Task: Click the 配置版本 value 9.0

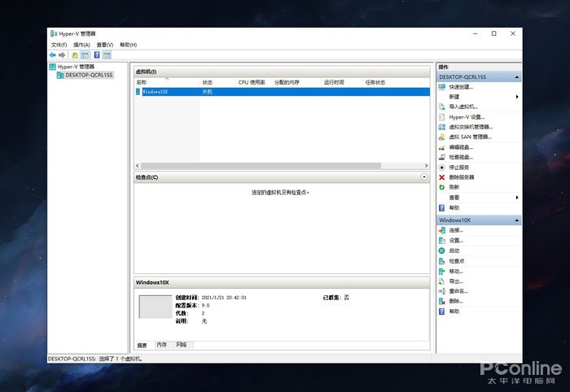Action: [x=205, y=306]
